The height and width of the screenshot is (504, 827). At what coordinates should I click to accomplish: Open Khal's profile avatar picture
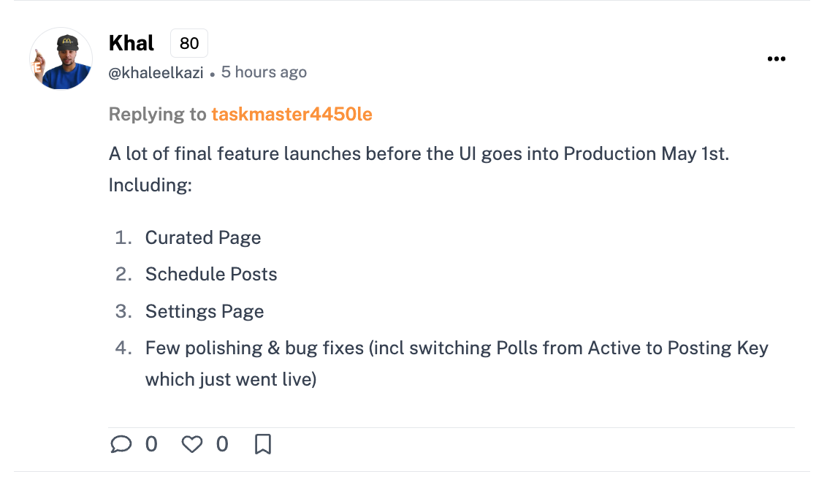click(x=61, y=58)
